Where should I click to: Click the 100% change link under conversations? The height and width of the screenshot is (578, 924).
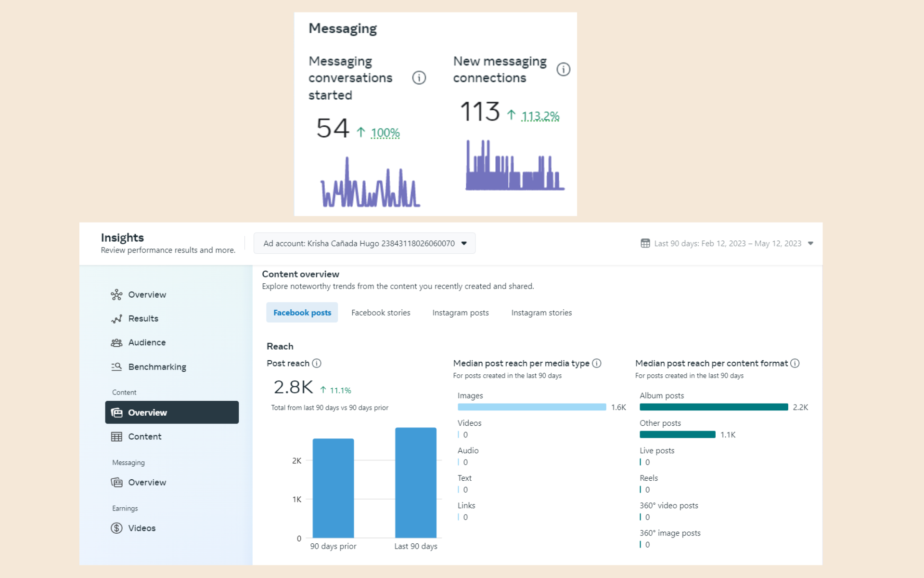pos(385,132)
